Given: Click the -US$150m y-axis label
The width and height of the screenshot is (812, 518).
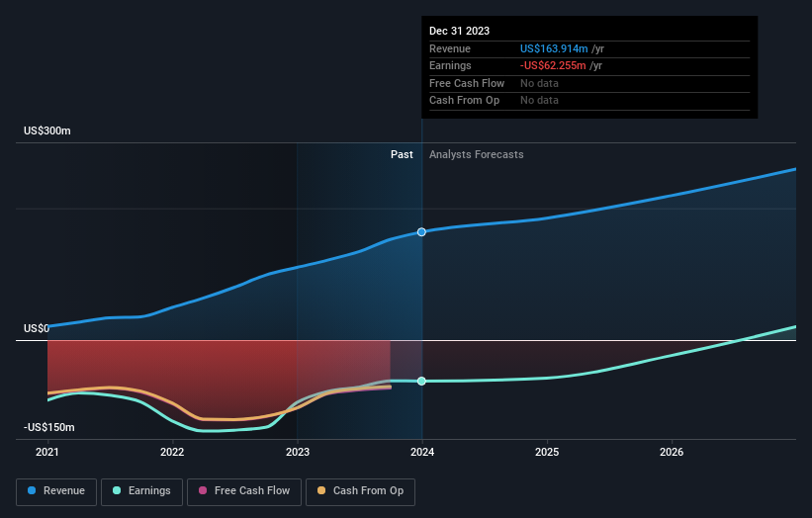Looking at the screenshot, I should click(49, 427).
